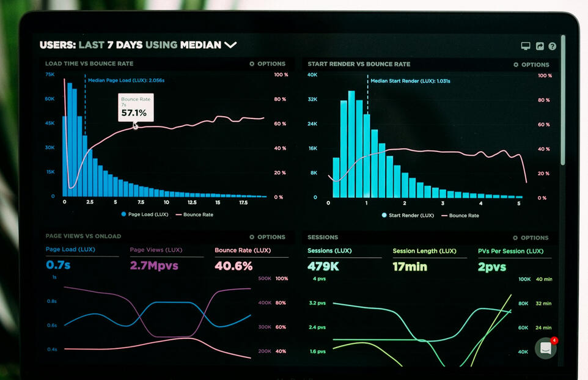Open the chat widget with notification badge
The image size is (588, 380).
tap(546, 348)
